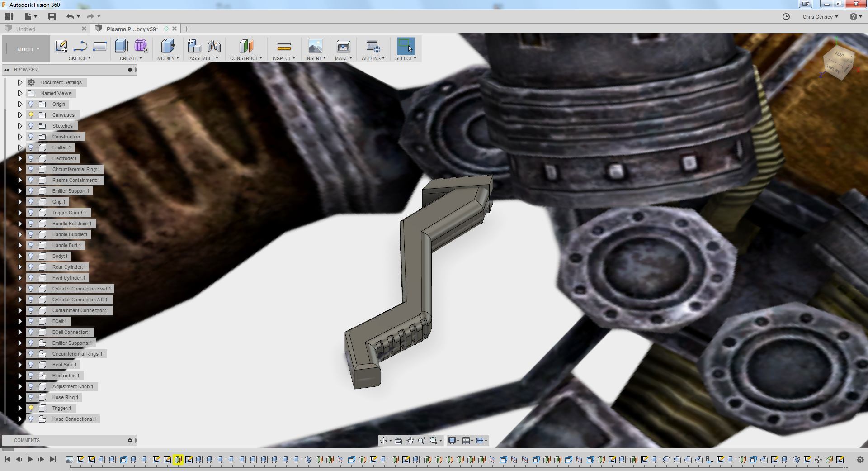Click the Joint icon in Assemble
The image size is (868, 471).
coord(214,46)
